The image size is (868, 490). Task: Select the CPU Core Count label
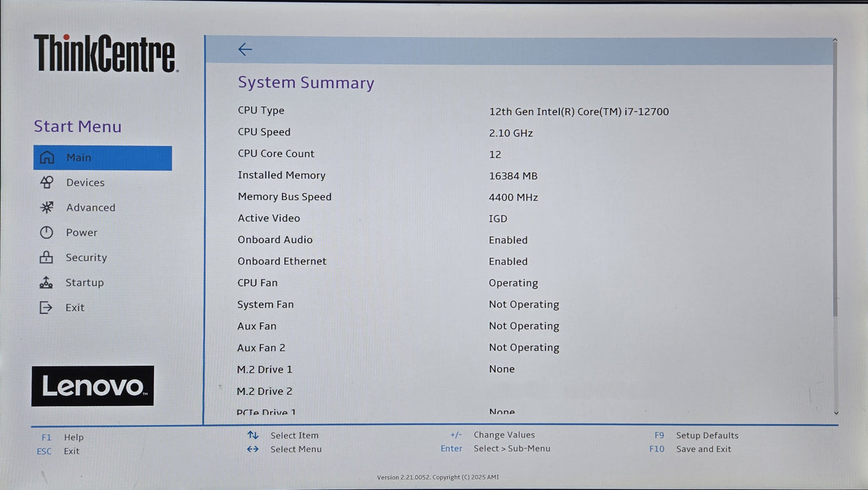[276, 154]
